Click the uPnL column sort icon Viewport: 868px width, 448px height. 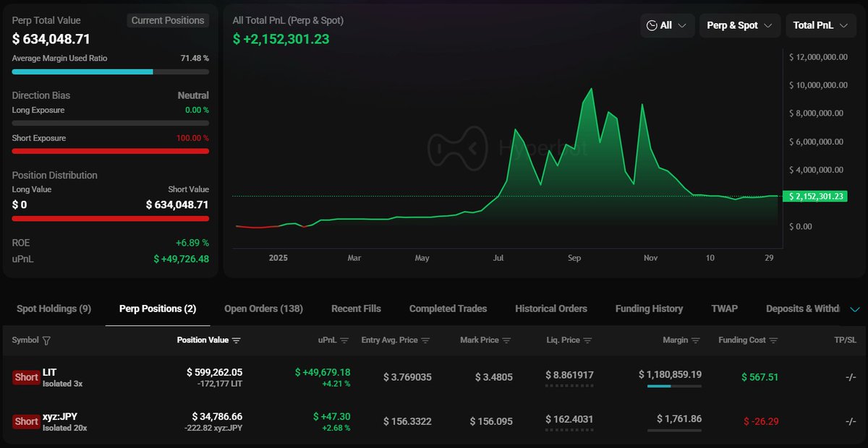pyautogui.click(x=344, y=340)
